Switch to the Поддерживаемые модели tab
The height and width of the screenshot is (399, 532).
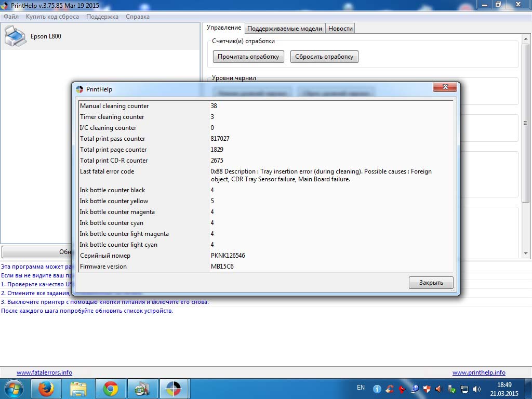(x=285, y=29)
